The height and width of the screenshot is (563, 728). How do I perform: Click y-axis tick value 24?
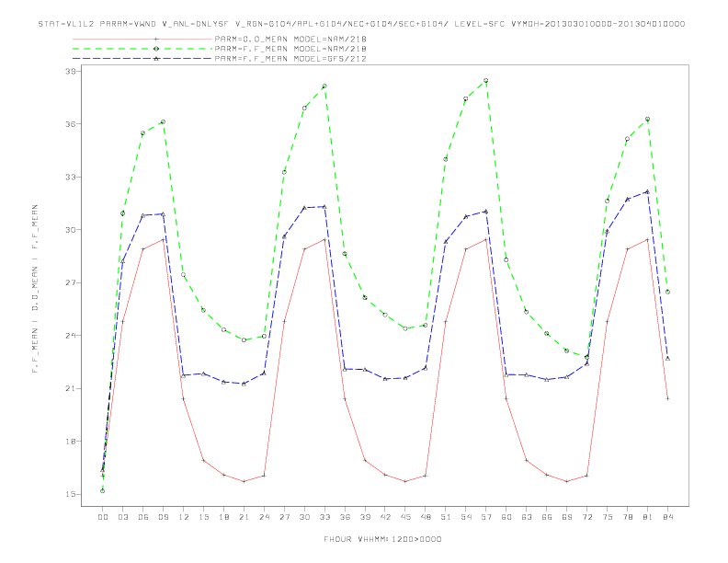tap(71, 336)
